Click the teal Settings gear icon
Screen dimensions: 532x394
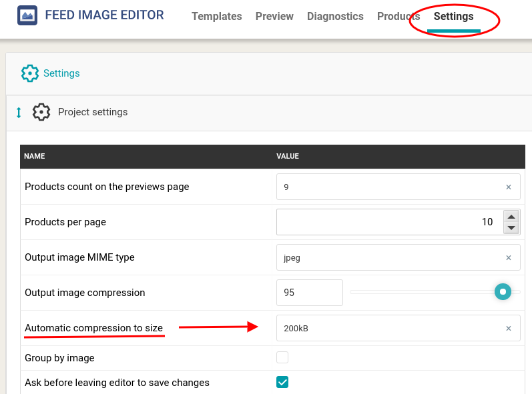tap(30, 73)
